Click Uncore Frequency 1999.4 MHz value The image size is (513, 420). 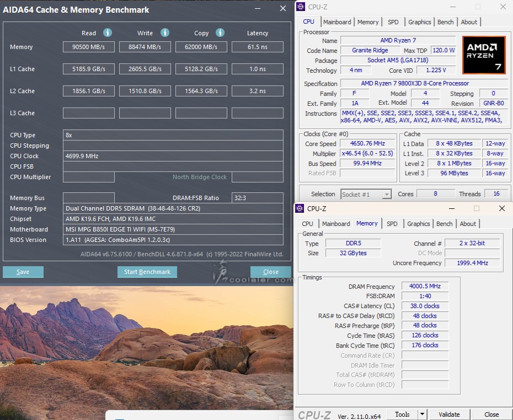point(472,263)
